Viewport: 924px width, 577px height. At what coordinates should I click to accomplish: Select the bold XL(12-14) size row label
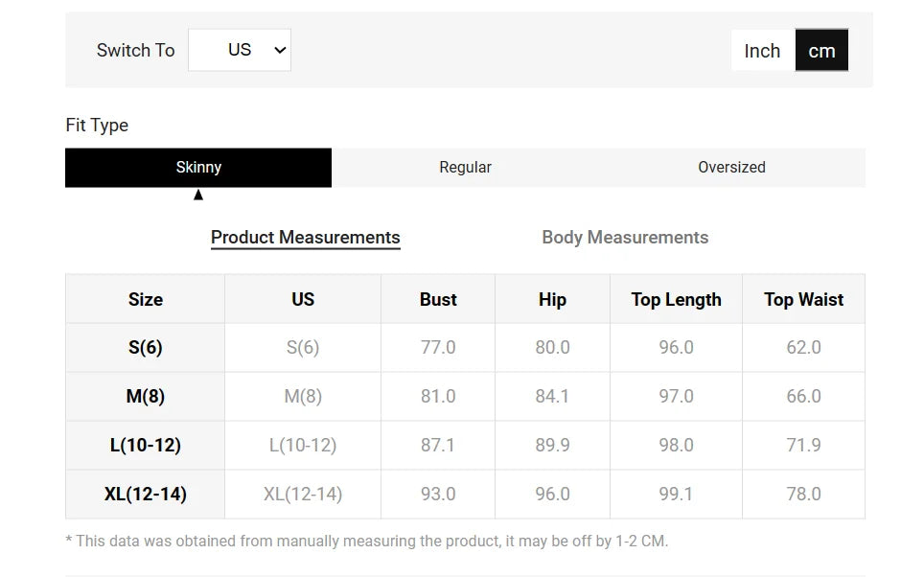coord(146,495)
